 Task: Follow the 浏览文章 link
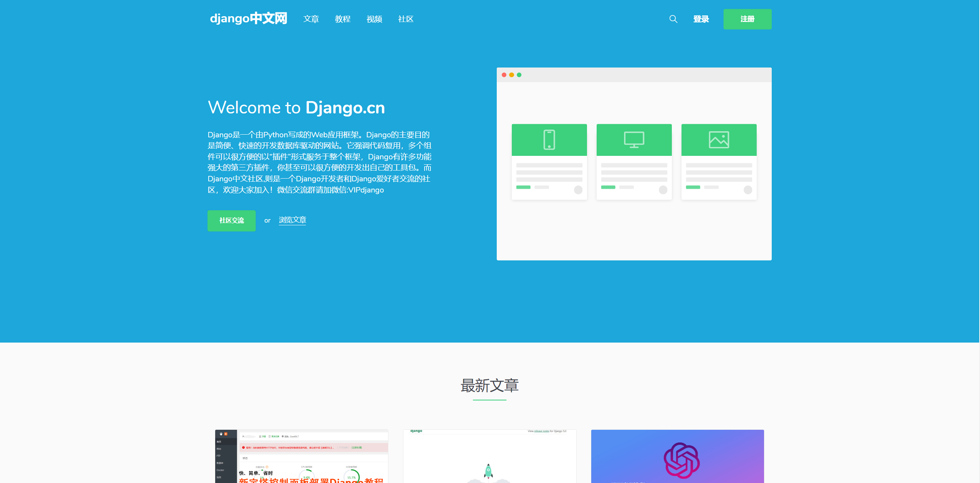point(292,220)
